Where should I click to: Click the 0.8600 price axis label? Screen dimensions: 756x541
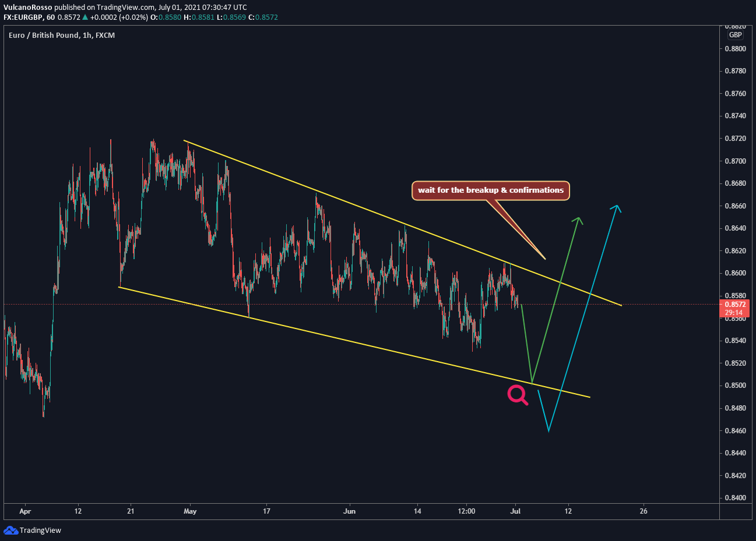coord(735,273)
